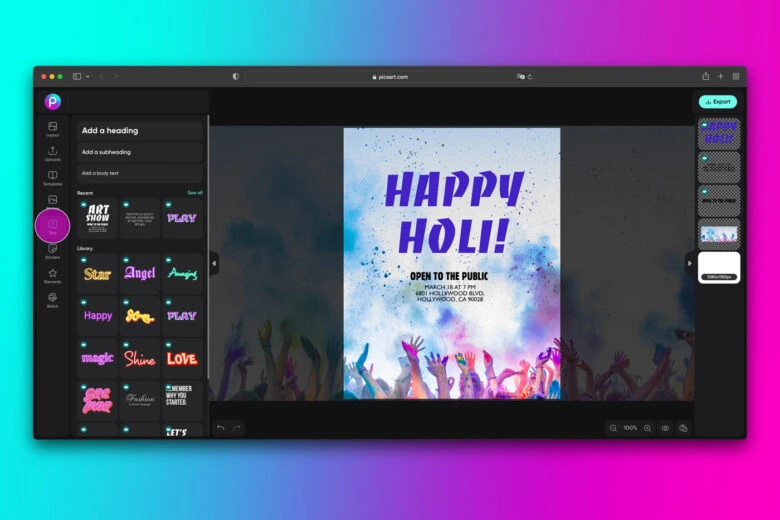
Task: Select the Templates sidebar icon
Action: (52, 178)
